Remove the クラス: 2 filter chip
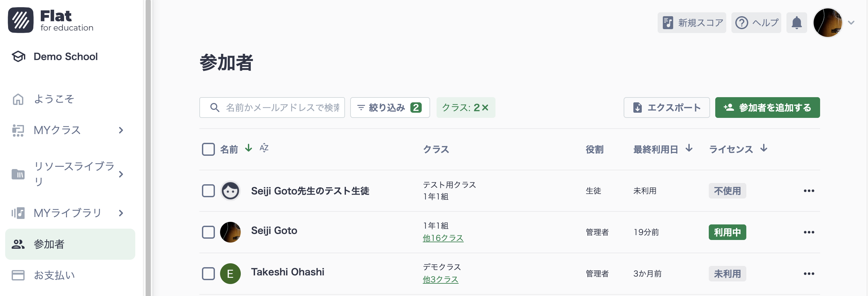The image size is (868, 296). [485, 108]
